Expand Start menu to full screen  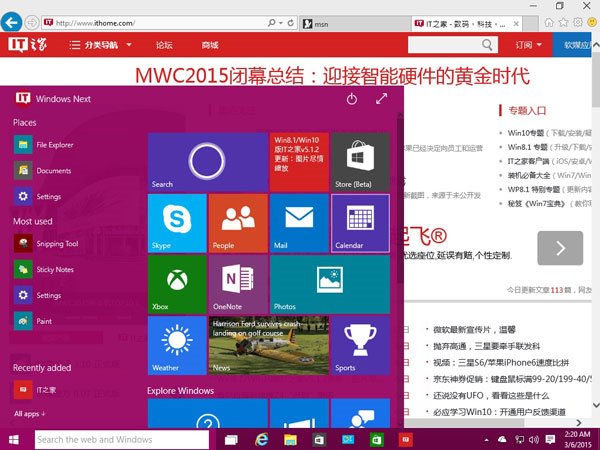point(381,99)
